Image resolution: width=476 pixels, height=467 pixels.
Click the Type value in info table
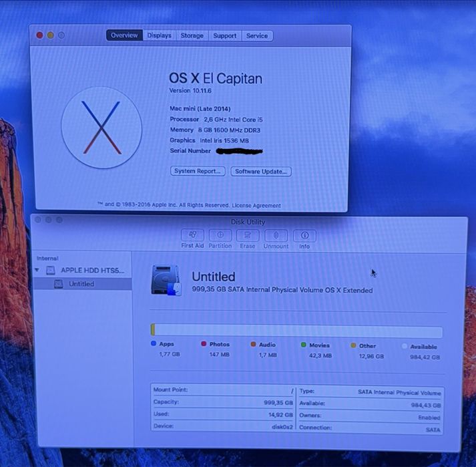coord(399,393)
